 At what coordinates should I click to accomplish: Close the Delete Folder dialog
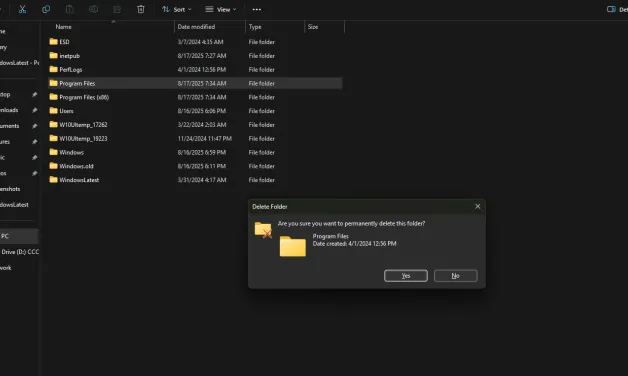pyautogui.click(x=477, y=206)
